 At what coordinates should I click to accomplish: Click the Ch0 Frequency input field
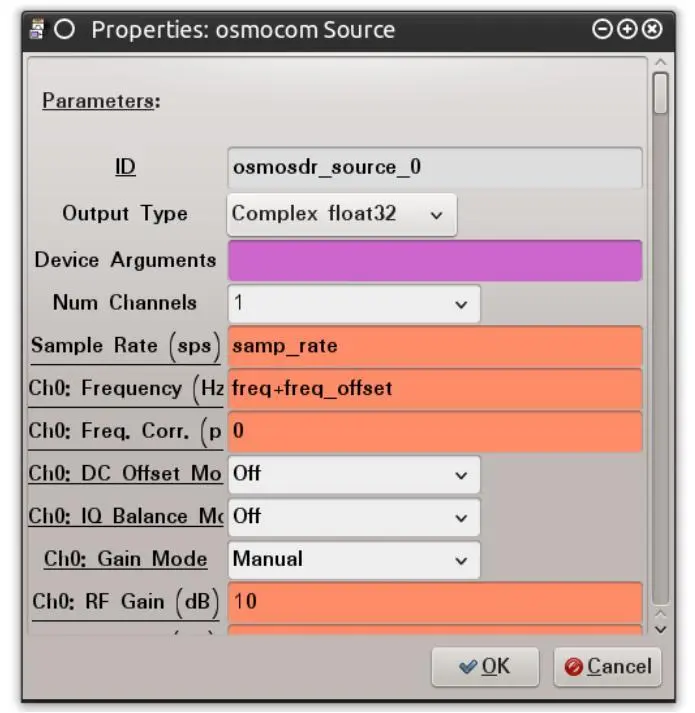435,389
